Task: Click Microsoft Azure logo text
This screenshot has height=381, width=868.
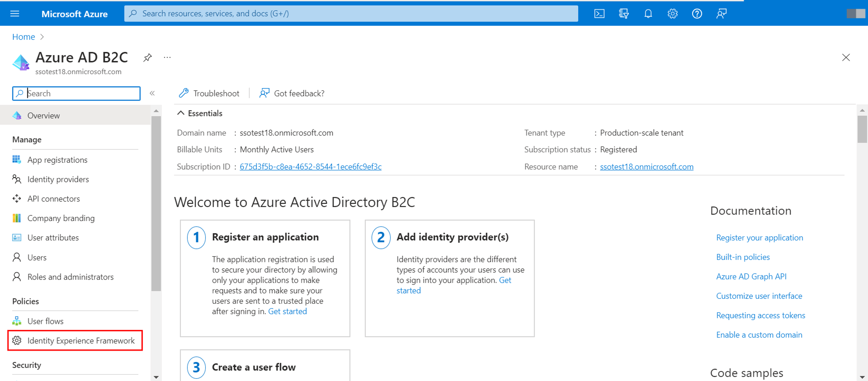Action: (74, 14)
